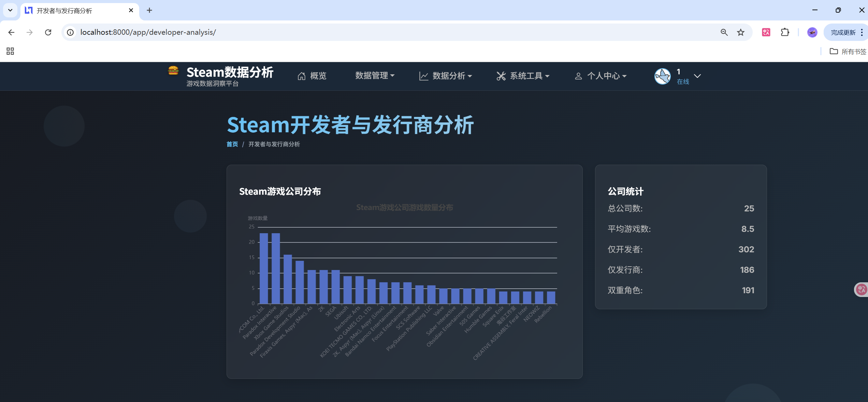Click the 平均游戏数 value 8.5

[x=748, y=229]
